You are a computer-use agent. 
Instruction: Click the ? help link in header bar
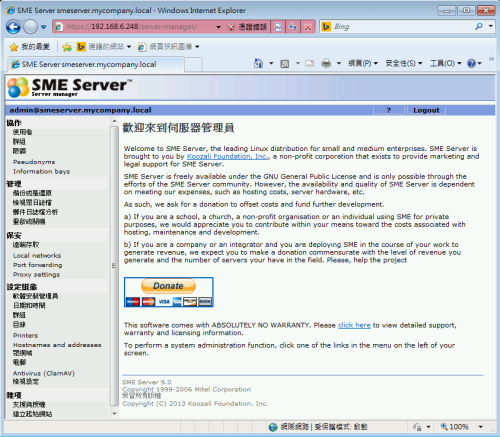point(389,110)
